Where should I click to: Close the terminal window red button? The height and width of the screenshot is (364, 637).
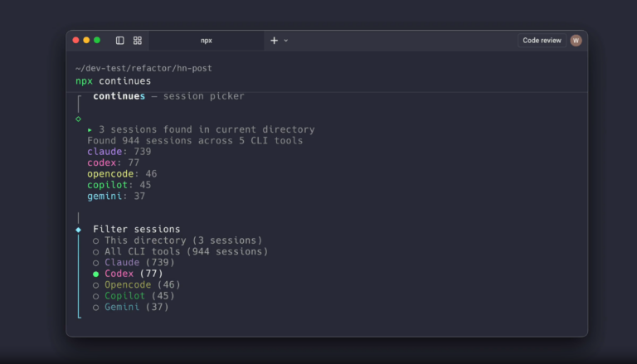pyautogui.click(x=75, y=40)
